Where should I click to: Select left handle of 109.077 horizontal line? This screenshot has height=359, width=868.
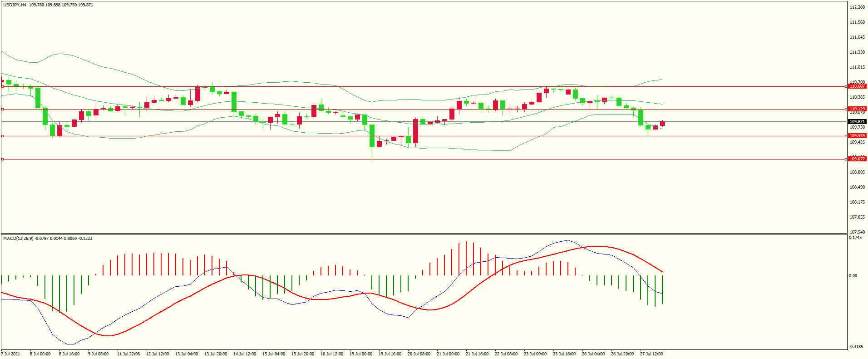coord(2,159)
